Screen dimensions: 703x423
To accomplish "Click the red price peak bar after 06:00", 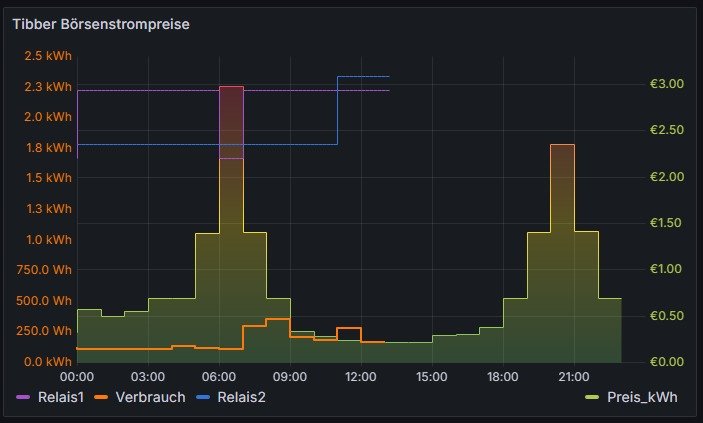I will (231, 120).
